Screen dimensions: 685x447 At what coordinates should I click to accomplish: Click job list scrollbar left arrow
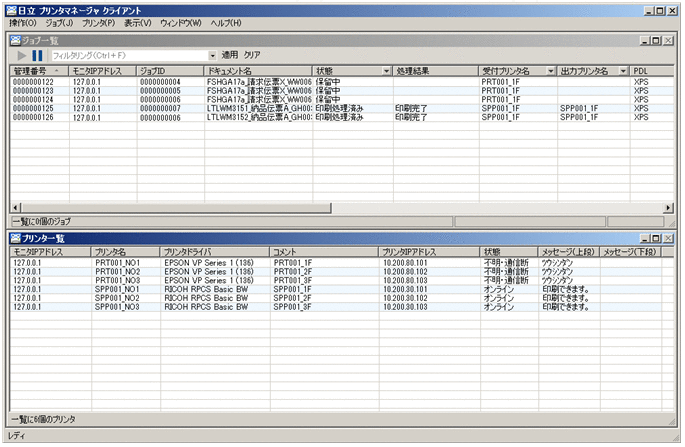click(x=15, y=208)
